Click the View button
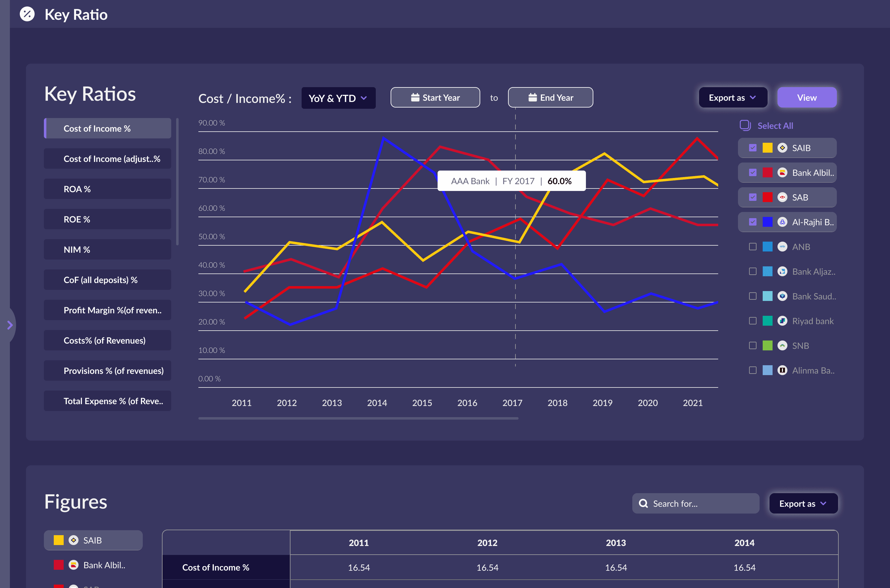The image size is (890, 588). (807, 97)
